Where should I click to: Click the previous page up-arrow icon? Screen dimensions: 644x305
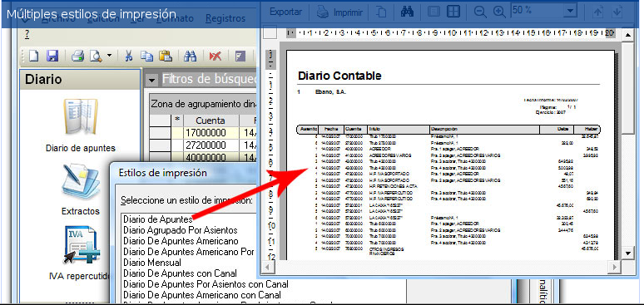[597, 12]
